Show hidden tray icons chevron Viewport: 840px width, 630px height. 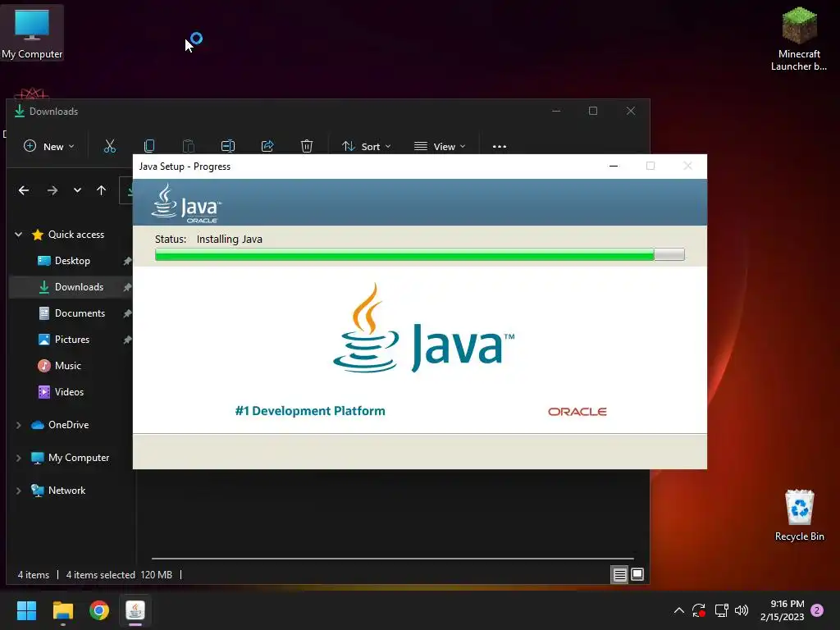point(678,610)
